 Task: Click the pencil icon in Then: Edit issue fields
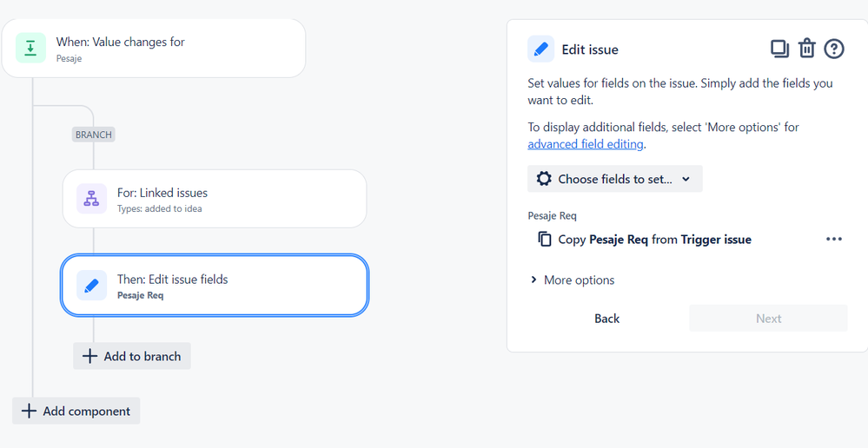(x=91, y=286)
